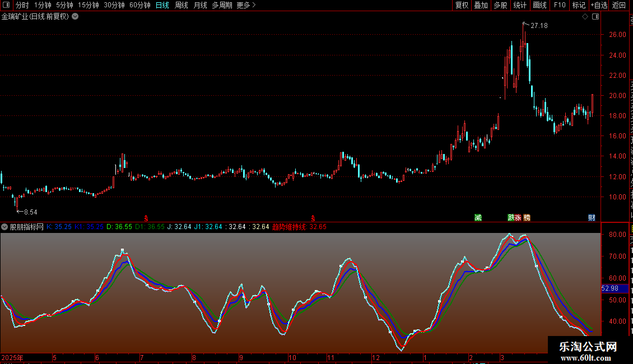Toggle the chart window layout icon

tap(595, 17)
